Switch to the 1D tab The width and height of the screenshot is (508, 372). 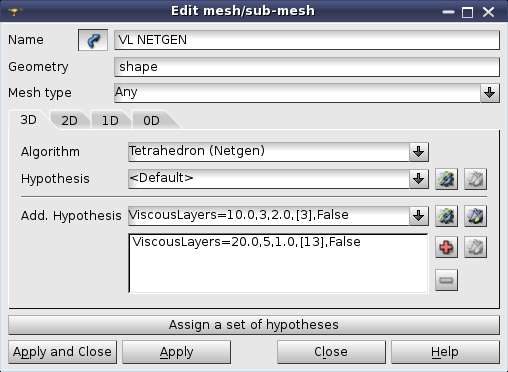coord(110,120)
